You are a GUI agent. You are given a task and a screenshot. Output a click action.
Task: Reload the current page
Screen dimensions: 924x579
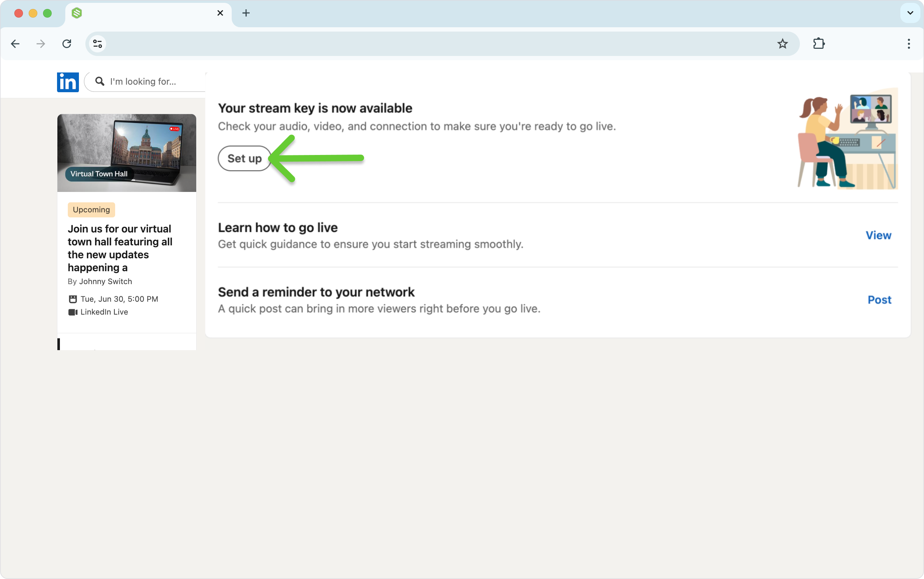point(67,44)
